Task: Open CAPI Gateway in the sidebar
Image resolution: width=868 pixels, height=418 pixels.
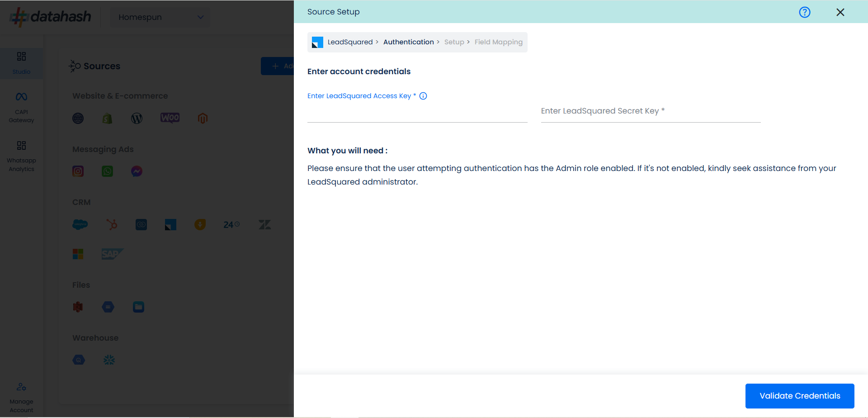Action: [x=21, y=107]
